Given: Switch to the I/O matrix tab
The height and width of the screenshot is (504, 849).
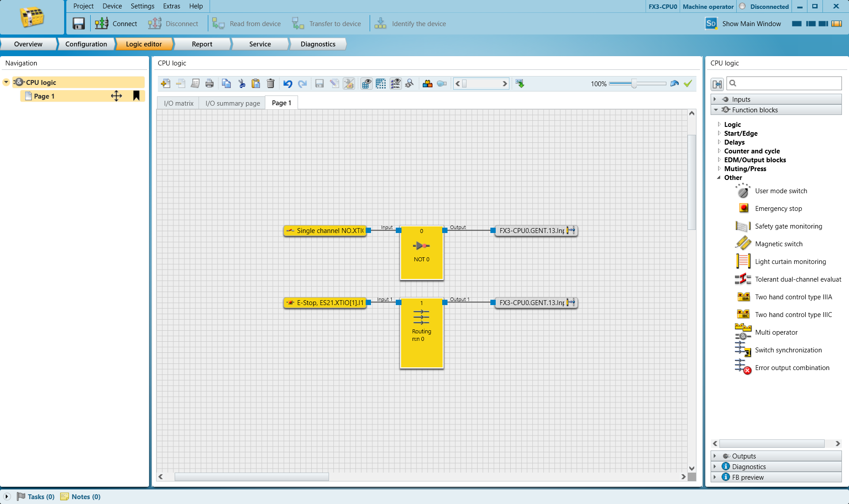Looking at the screenshot, I should (179, 103).
